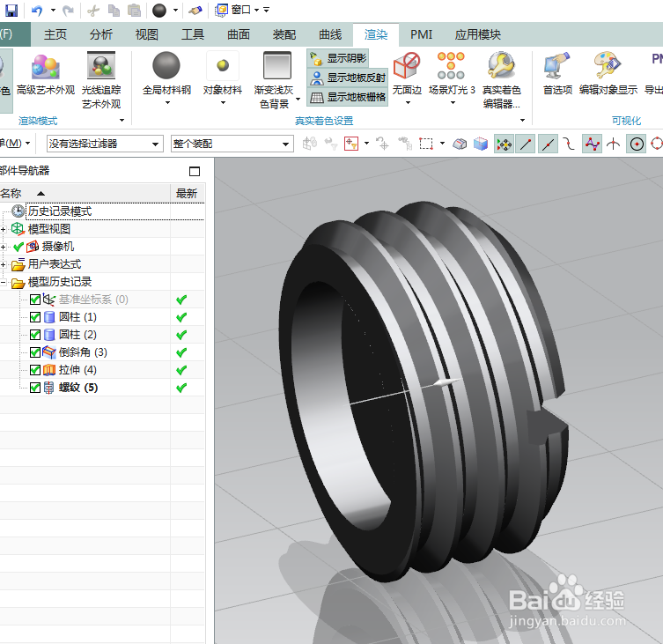Click the curve snap icon with red points
Viewport: 663px width, 644px height.
[592, 144]
